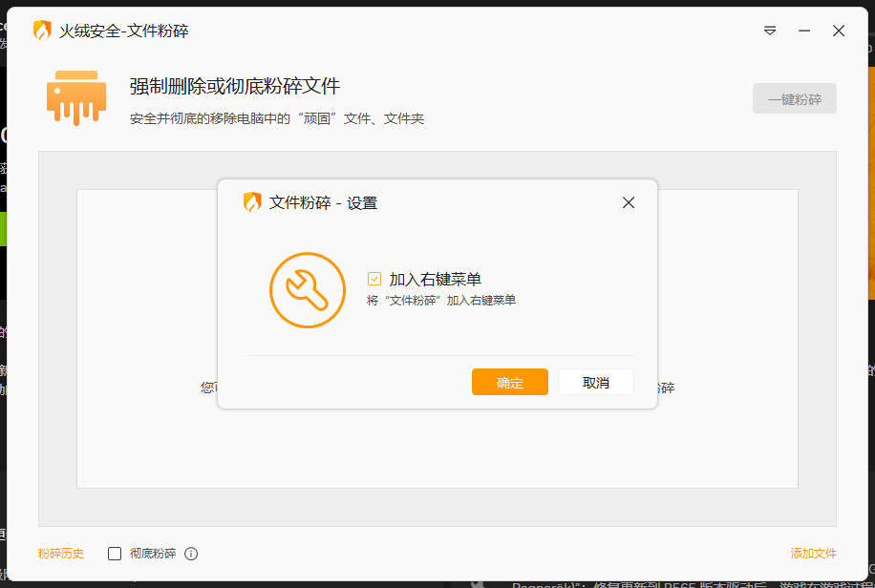Click the orange wrench settings icon
The image size is (875, 588).
click(x=308, y=290)
